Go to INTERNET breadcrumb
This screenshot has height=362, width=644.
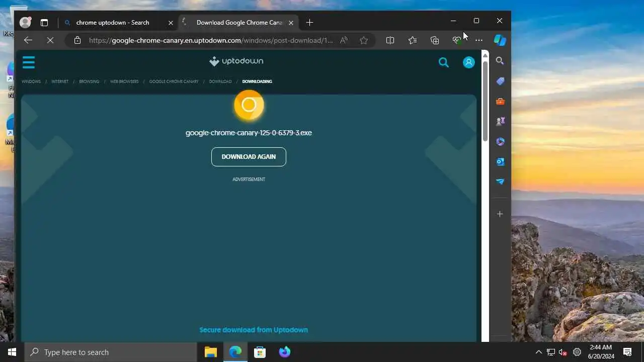click(60, 81)
